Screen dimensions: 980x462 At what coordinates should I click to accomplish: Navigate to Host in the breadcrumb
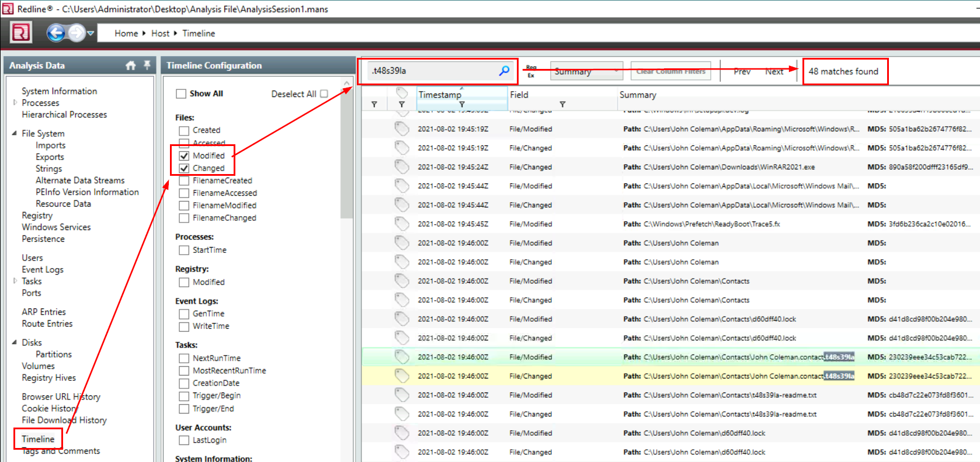click(x=160, y=33)
